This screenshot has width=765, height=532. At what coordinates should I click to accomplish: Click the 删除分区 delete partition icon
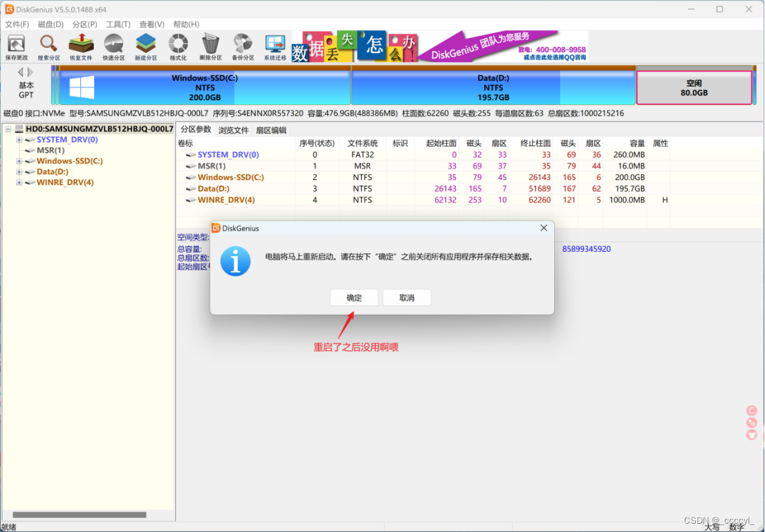pyautogui.click(x=210, y=47)
